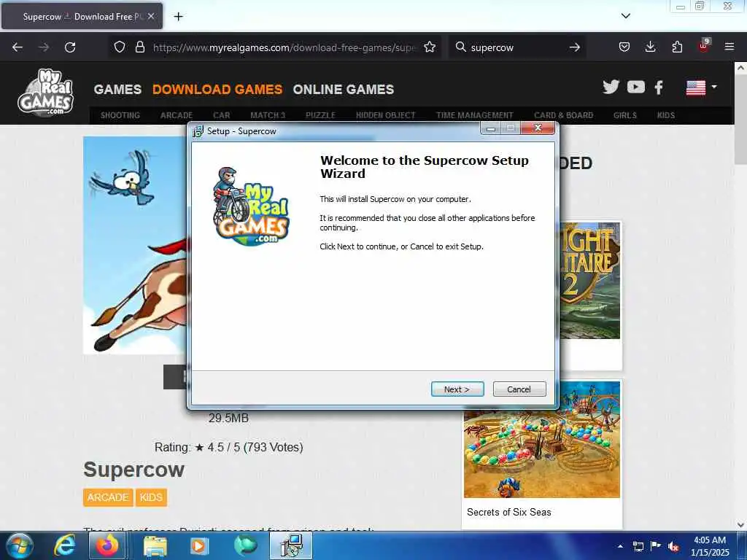Select the Supercow Download Free tab
747x560 pixels.
click(82, 16)
